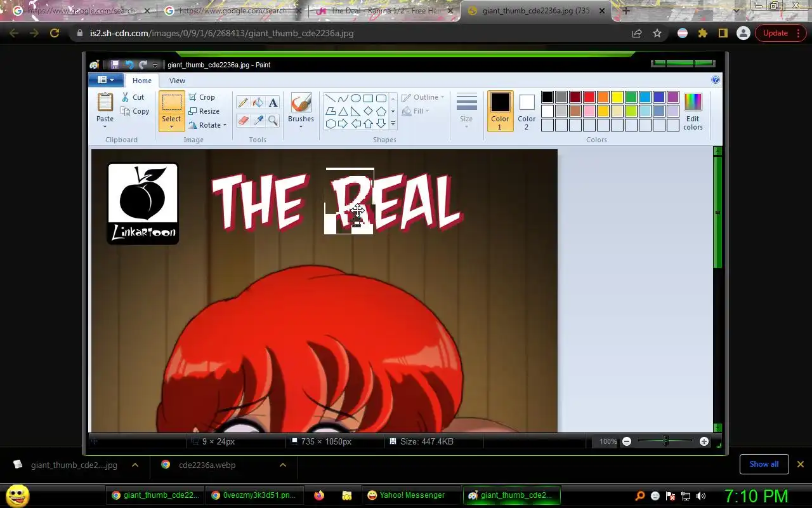Open a new Chrome tab with plus button
Viewport: 812px width, 508px height.
pyautogui.click(x=626, y=11)
